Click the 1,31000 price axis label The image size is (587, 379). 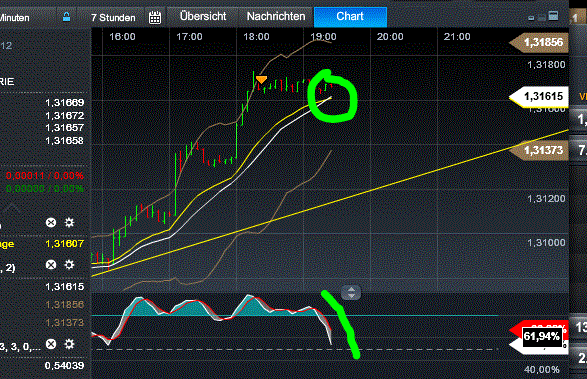pyautogui.click(x=546, y=243)
